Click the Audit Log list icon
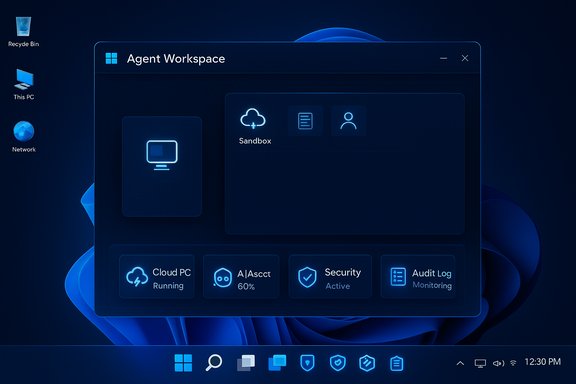This screenshot has width=576, height=384. pyautogui.click(x=398, y=277)
